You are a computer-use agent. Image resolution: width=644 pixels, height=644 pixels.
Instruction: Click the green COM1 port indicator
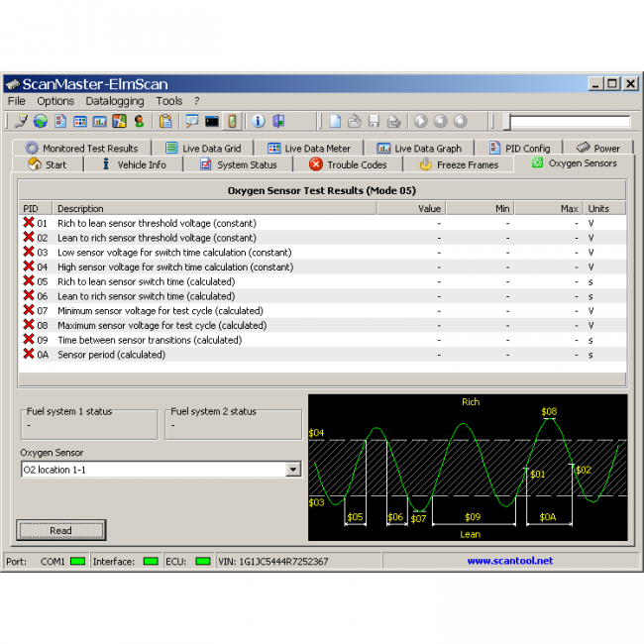77,561
